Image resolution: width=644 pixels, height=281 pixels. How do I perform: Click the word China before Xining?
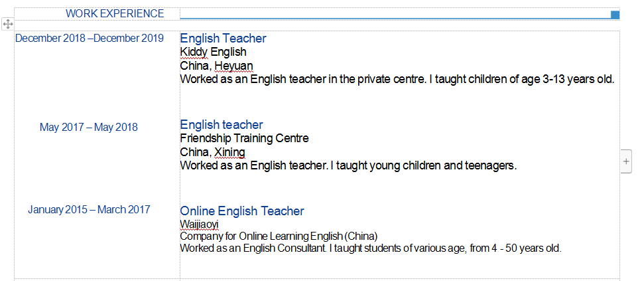(x=194, y=152)
